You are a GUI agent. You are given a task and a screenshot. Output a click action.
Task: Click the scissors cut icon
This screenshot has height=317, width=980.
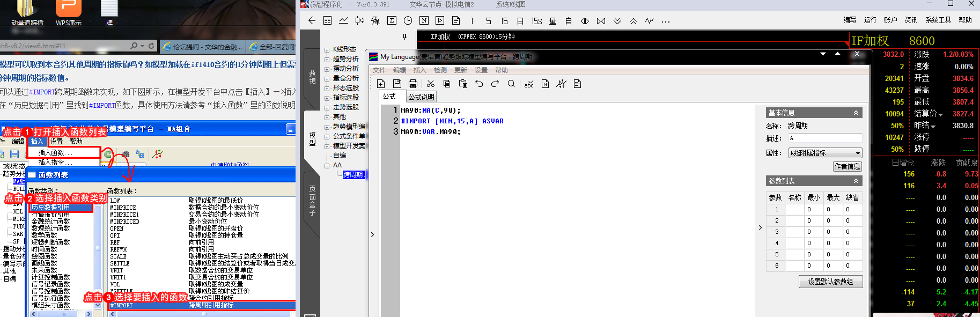pyautogui.click(x=430, y=84)
